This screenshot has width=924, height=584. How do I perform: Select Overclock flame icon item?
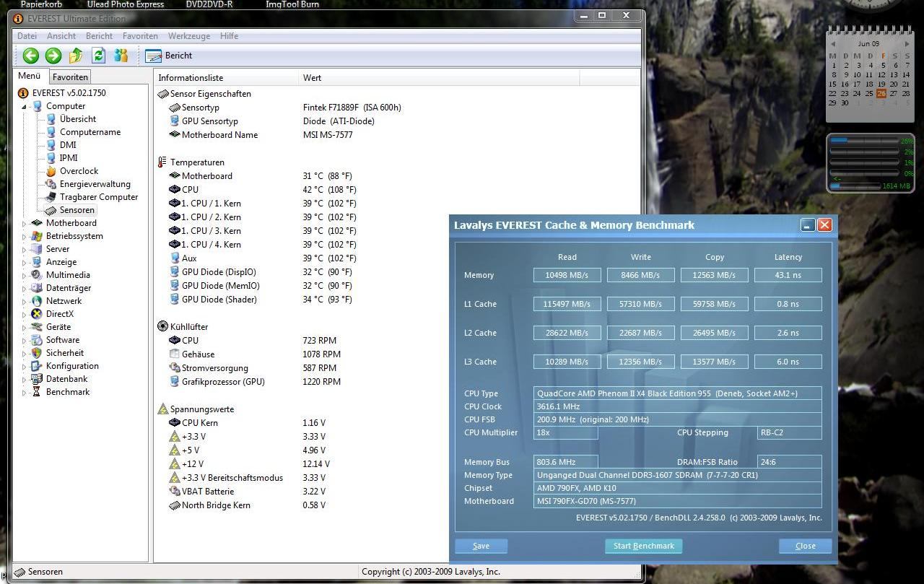[x=51, y=171]
